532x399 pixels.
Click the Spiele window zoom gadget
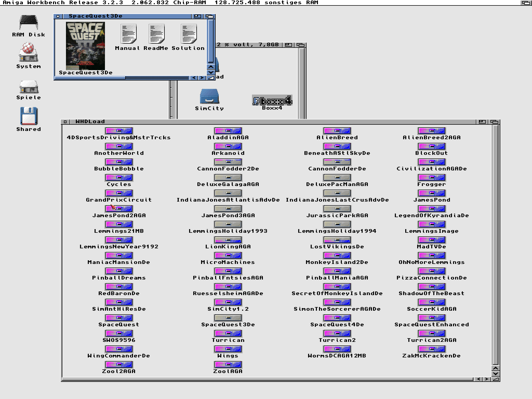288,45
